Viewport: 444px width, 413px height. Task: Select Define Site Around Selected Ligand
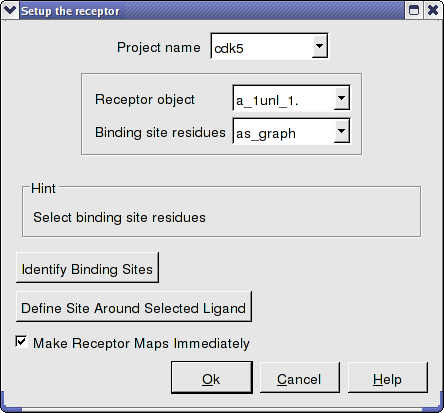tap(134, 307)
